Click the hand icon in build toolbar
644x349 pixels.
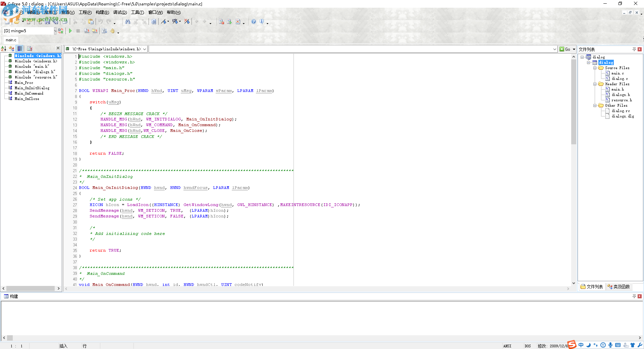[x=113, y=31]
